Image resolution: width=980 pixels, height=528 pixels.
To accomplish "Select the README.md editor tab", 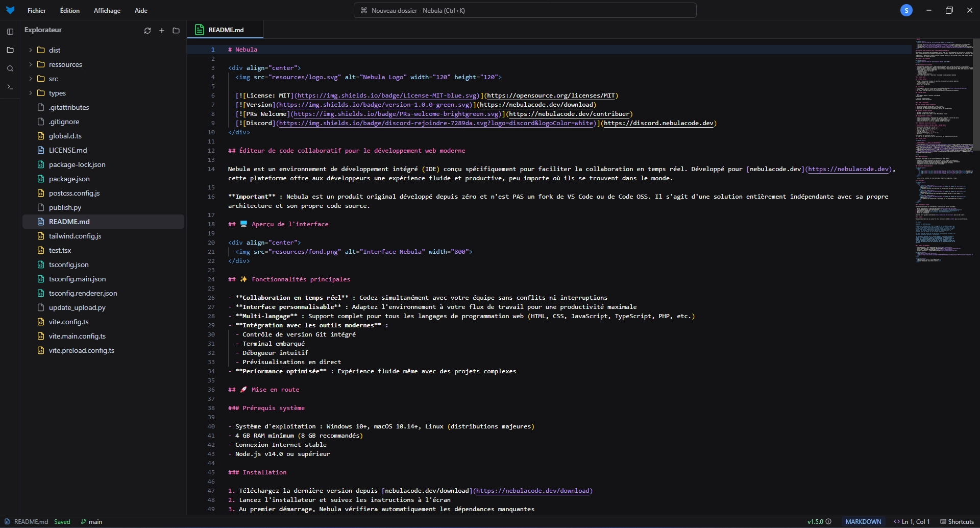I will point(226,30).
